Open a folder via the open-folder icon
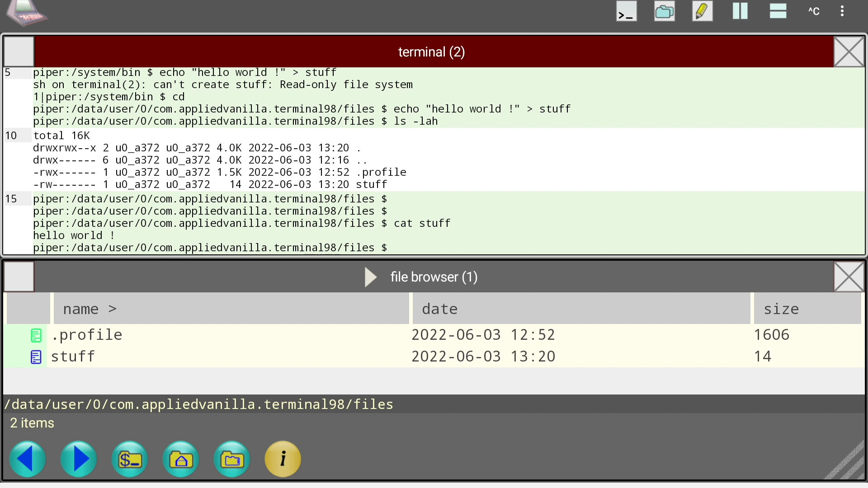 coord(231,459)
